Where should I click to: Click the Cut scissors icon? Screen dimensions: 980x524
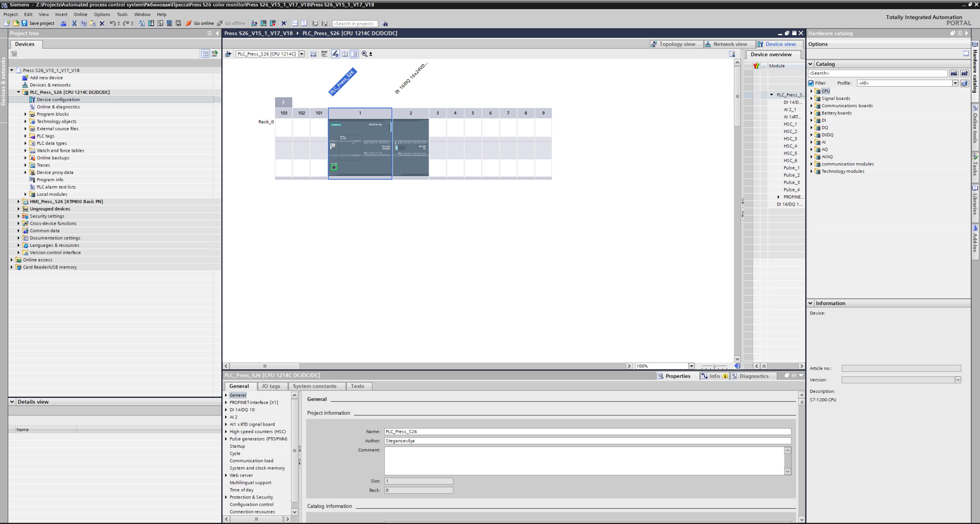click(x=74, y=23)
